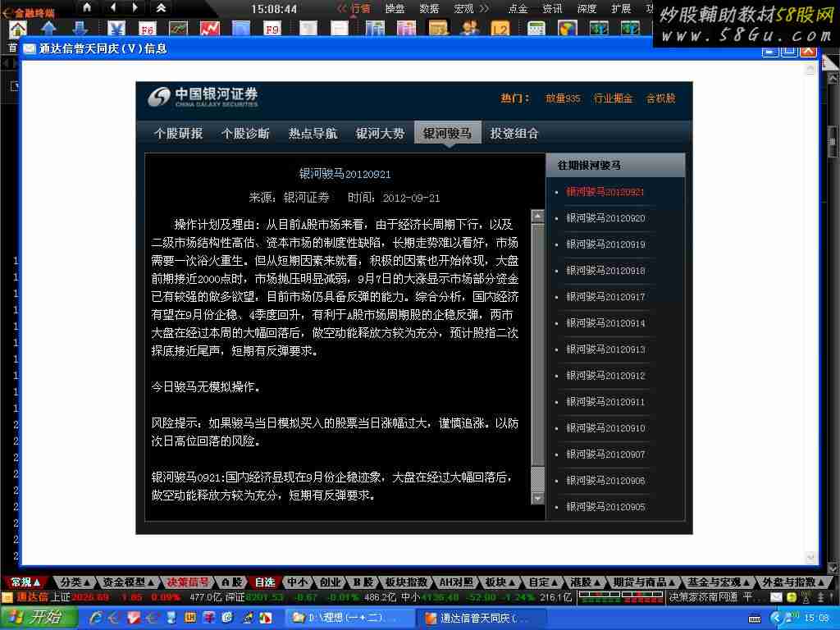Open the 行情 menu
Image resolution: width=840 pixels, height=630 pixels.
pos(361,8)
